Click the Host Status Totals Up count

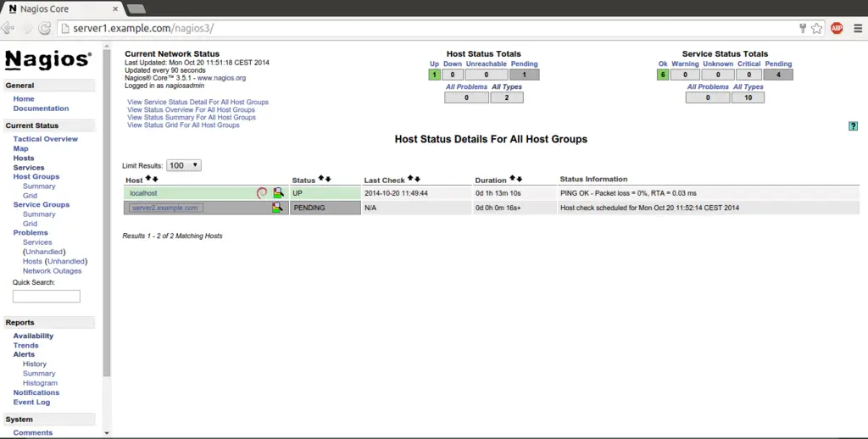click(435, 75)
